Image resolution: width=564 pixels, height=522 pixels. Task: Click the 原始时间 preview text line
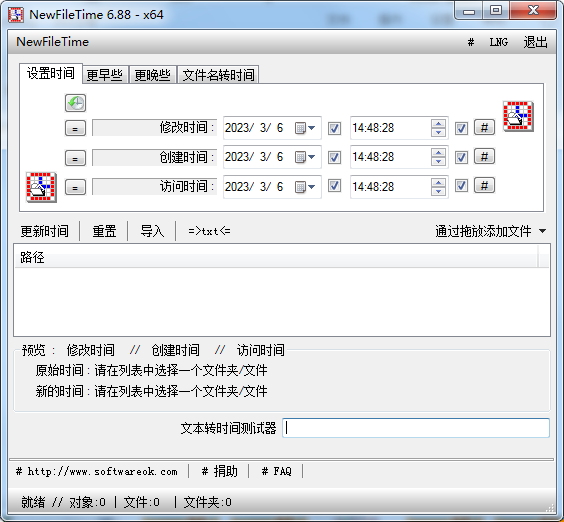(x=151, y=370)
